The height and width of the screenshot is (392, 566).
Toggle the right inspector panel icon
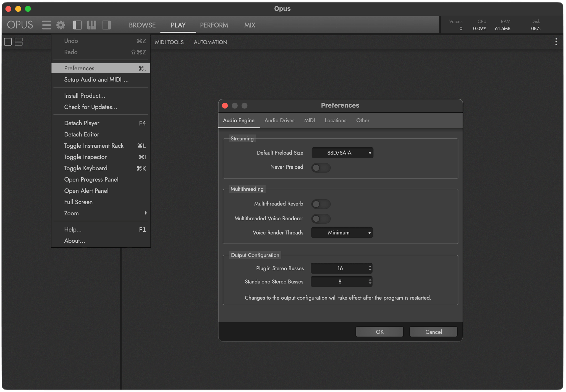click(106, 25)
